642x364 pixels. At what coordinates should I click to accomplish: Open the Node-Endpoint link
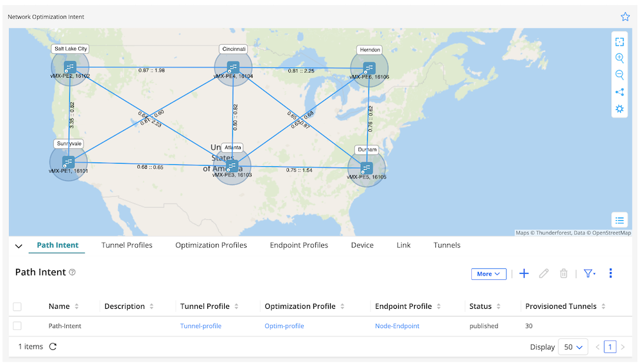(397, 326)
